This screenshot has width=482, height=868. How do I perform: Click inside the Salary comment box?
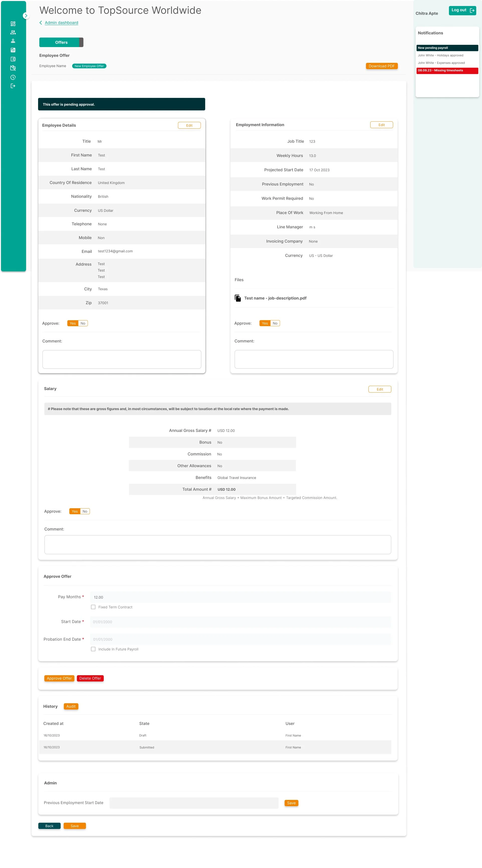point(218,544)
